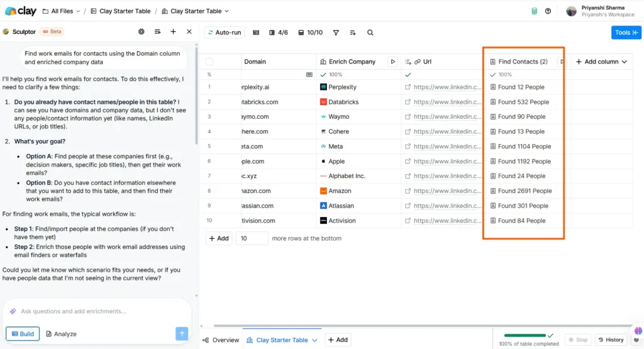Click the table search magnifier icon
Image resolution: width=644 pixels, height=349 pixels.
(370, 33)
